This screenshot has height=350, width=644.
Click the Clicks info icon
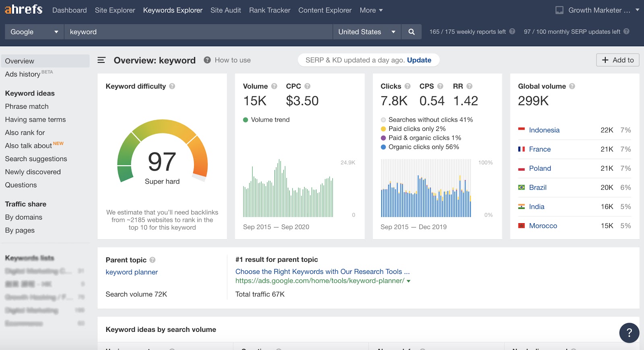[x=407, y=86]
